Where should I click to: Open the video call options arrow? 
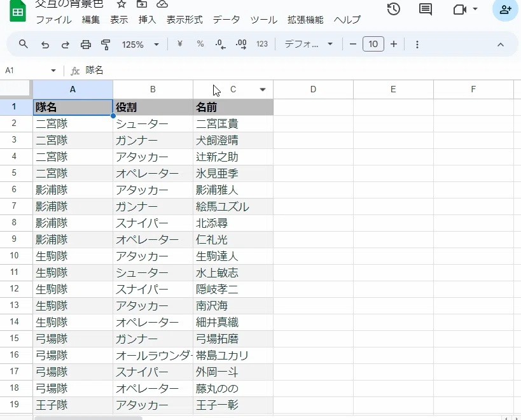475,9
